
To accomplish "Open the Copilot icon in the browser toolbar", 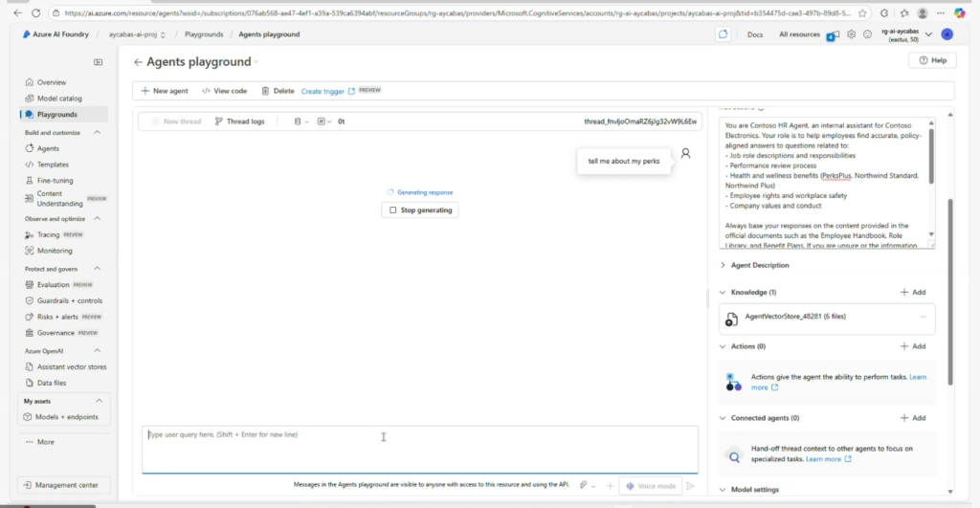I will (959, 13).
